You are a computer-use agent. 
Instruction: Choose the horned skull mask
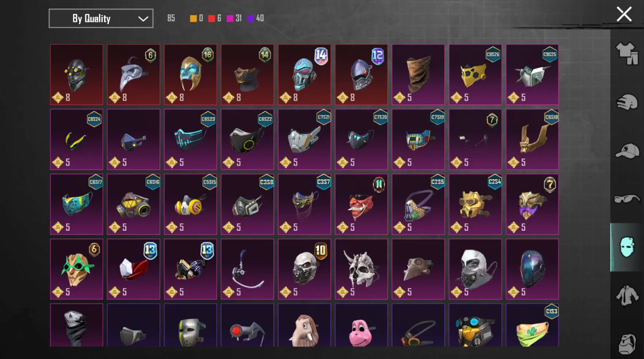pyautogui.click(x=361, y=269)
